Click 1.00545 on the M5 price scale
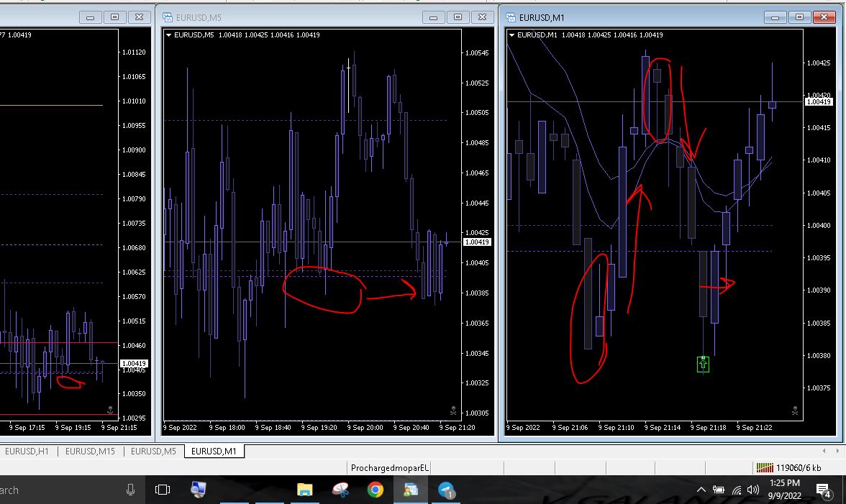 click(477, 52)
